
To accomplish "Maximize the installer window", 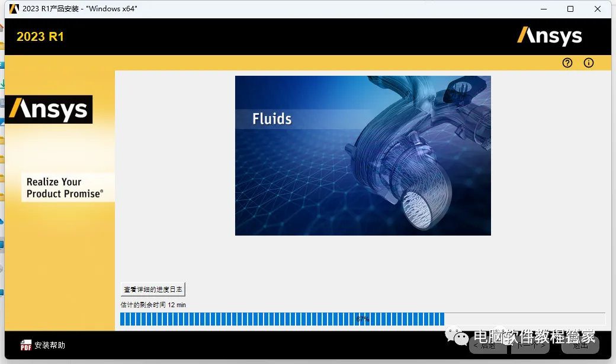I will click(570, 9).
